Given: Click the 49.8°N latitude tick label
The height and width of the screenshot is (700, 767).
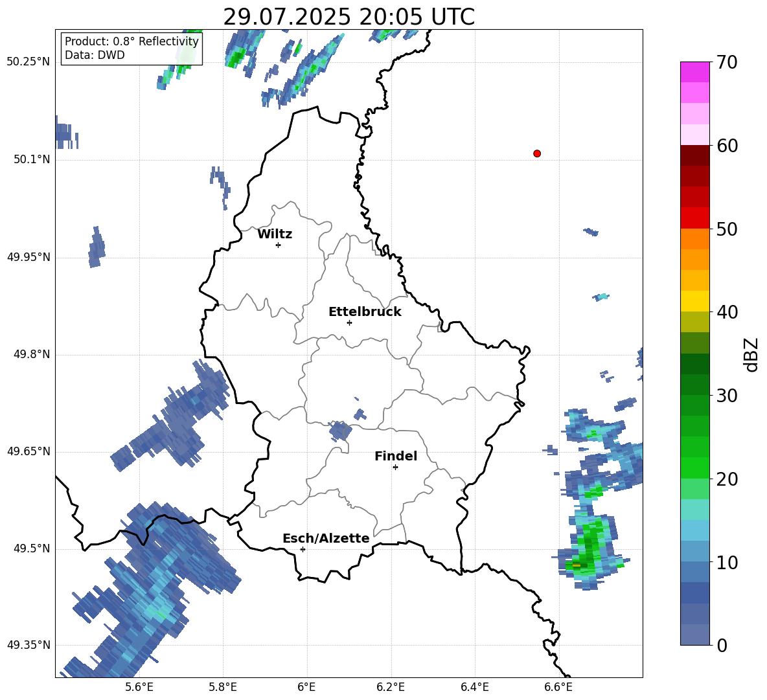Looking at the screenshot, I should coord(32,354).
